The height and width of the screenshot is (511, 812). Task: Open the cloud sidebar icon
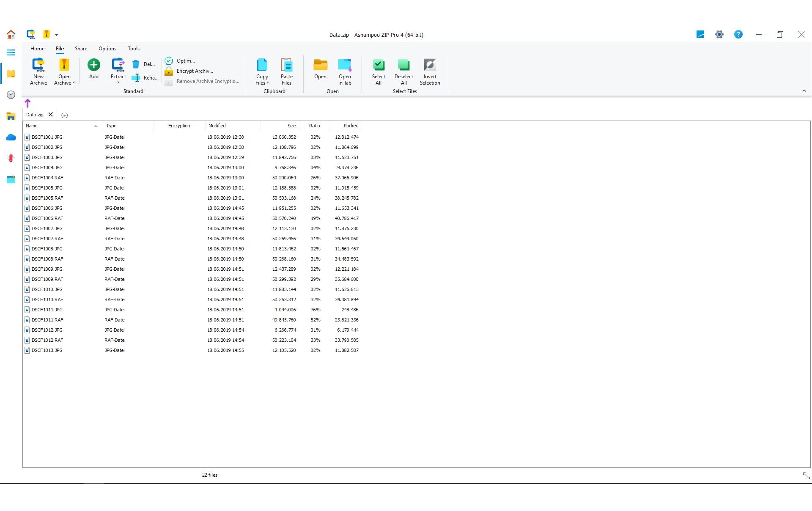11,137
